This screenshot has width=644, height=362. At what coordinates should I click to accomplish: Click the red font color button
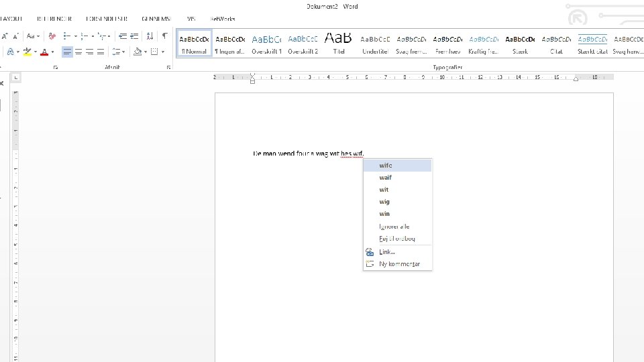tap(44, 52)
